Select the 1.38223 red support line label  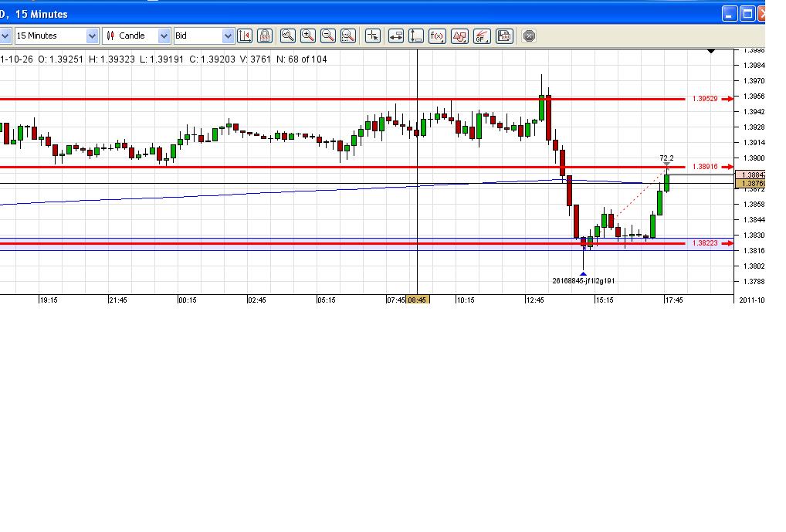(x=705, y=243)
